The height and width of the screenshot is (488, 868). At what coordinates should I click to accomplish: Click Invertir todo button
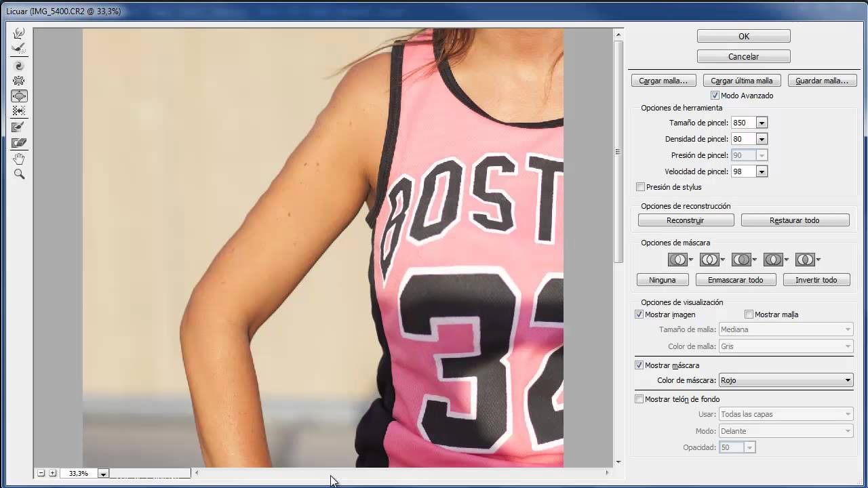coord(816,280)
